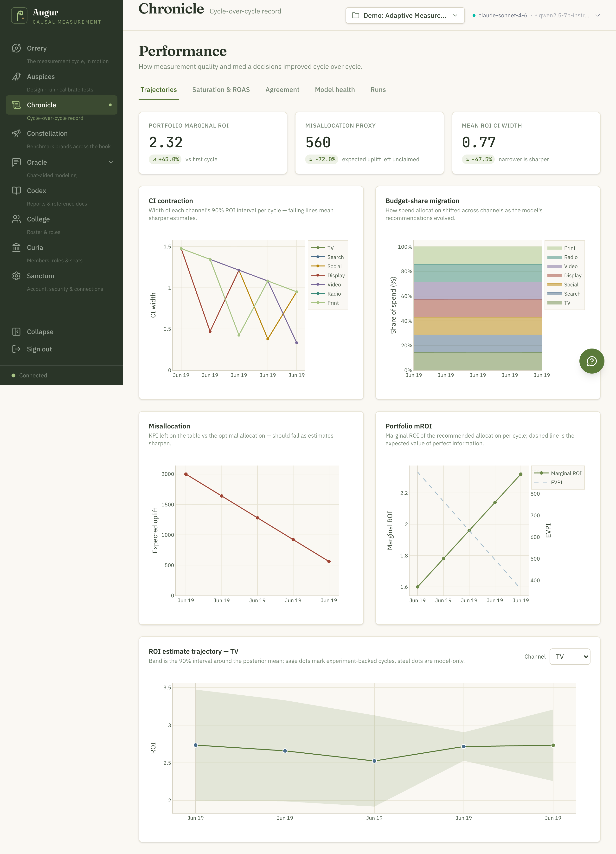
Task: Switch to the Saturation & ROAS tab
Action: [221, 90]
